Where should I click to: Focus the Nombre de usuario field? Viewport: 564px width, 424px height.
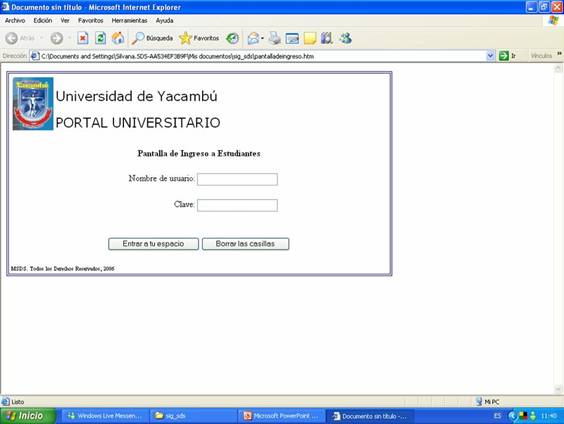click(x=237, y=179)
